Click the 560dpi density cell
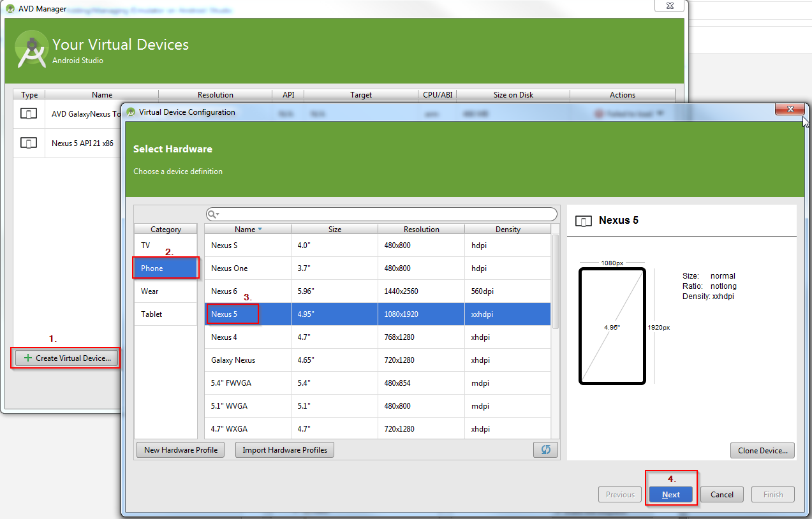Image resolution: width=812 pixels, height=519 pixels. (508, 291)
